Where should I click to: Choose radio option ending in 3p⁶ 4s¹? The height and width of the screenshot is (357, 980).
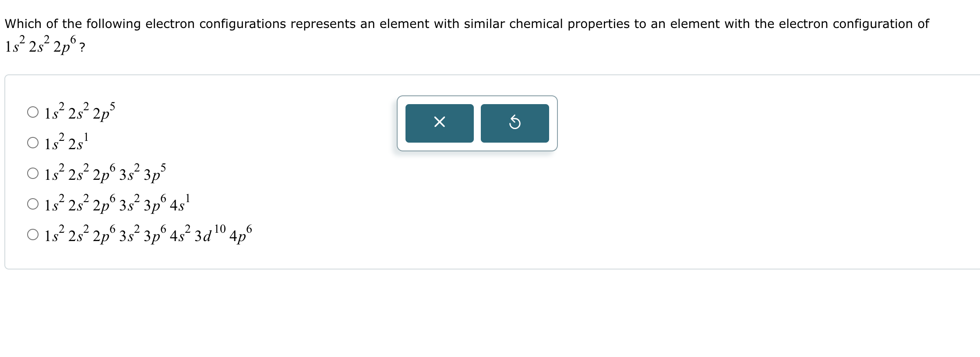[33, 204]
